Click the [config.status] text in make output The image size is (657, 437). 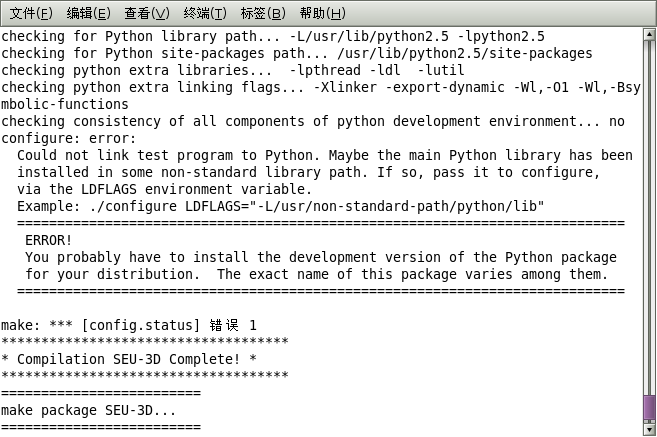[141, 326]
